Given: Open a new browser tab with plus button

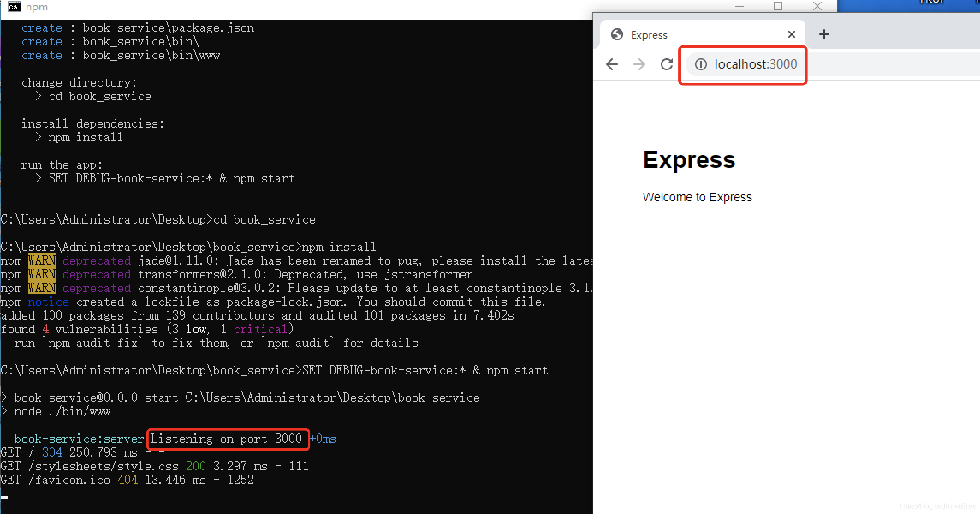Looking at the screenshot, I should (x=824, y=34).
